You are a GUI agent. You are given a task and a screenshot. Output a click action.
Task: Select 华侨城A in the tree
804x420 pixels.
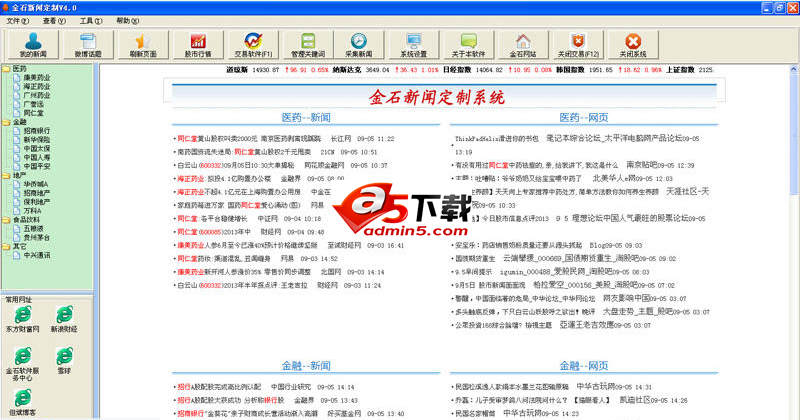pos(36,184)
